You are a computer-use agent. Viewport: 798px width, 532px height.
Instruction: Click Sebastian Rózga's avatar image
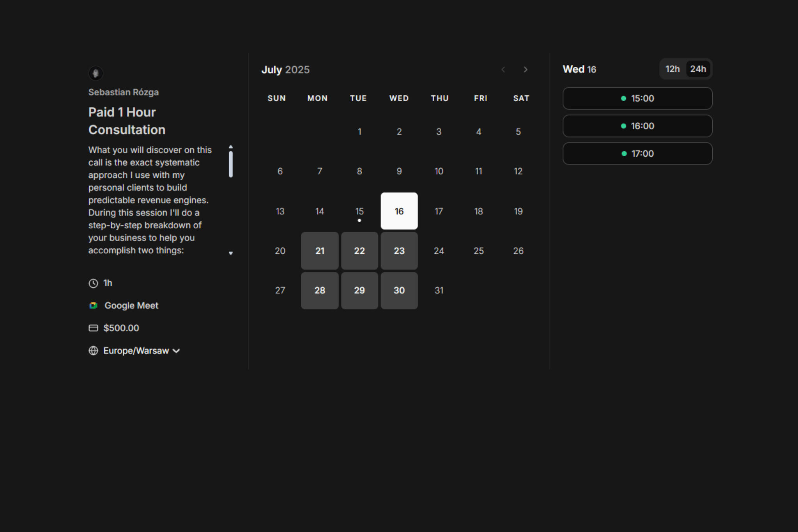coord(96,73)
